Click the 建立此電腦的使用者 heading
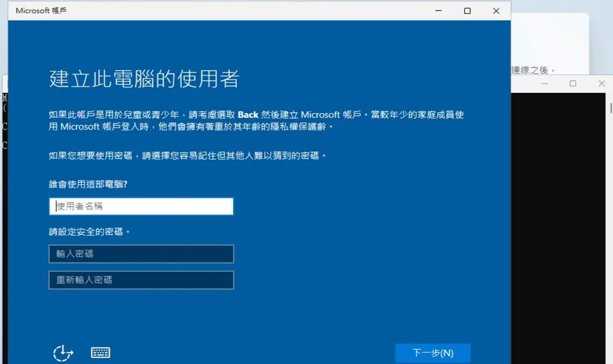The height and width of the screenshot is (364, 613). tap(144, 79)
